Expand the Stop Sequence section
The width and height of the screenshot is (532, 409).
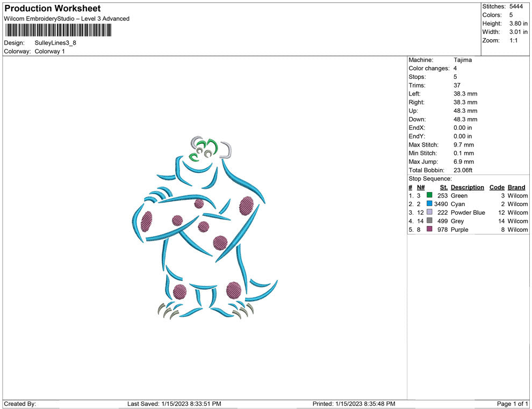coord(429,178)
